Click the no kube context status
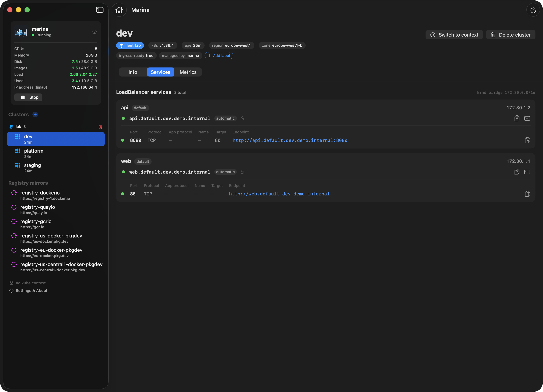 28,283
